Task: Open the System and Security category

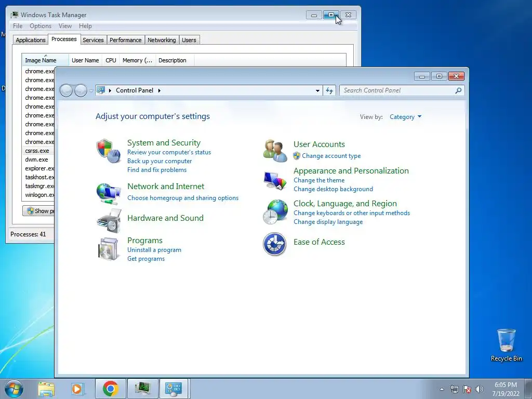Action: pos(164,142)
